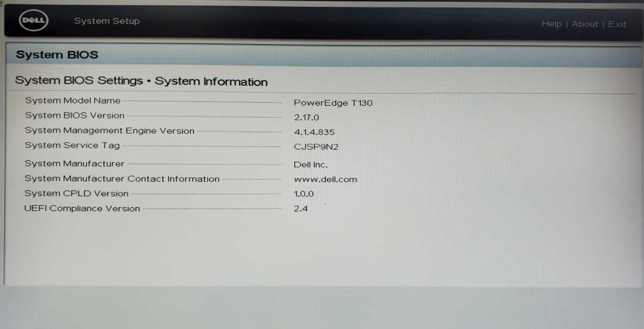Select the System Model Name label
The width and height of the screenshot is (644, 329).
pos(73,101)
